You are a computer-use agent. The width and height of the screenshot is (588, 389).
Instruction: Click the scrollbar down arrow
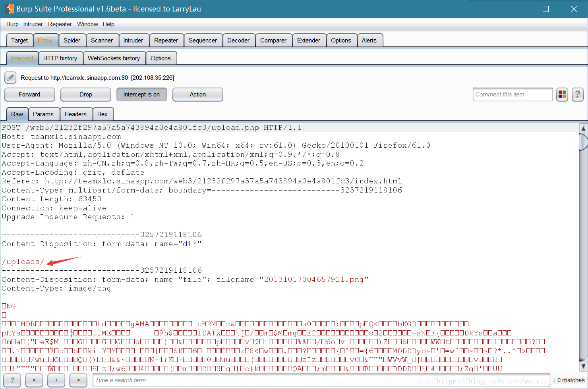[583, 366]
